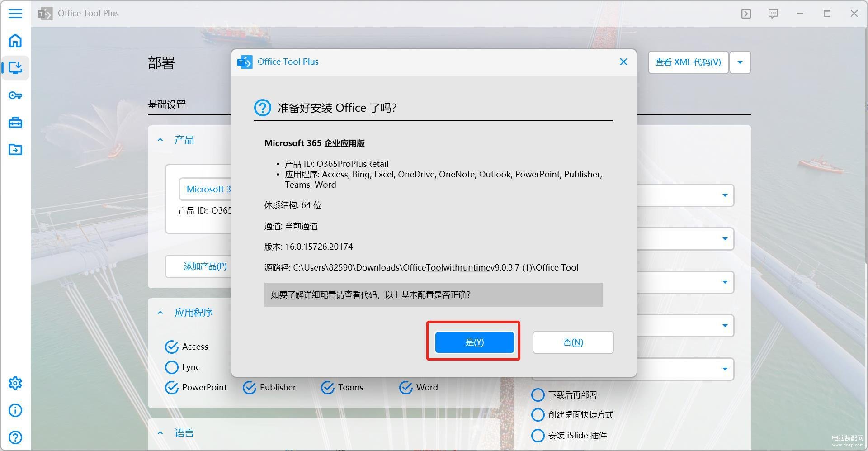Open the Deploy page in sidebar

pos(15,68)
